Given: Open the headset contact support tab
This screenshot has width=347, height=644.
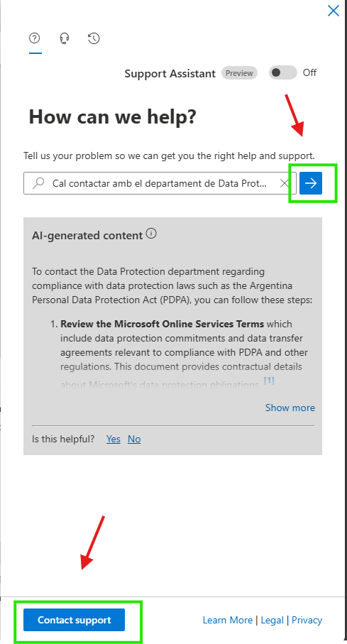Looking at the screenshot, I should pos(64,38).
